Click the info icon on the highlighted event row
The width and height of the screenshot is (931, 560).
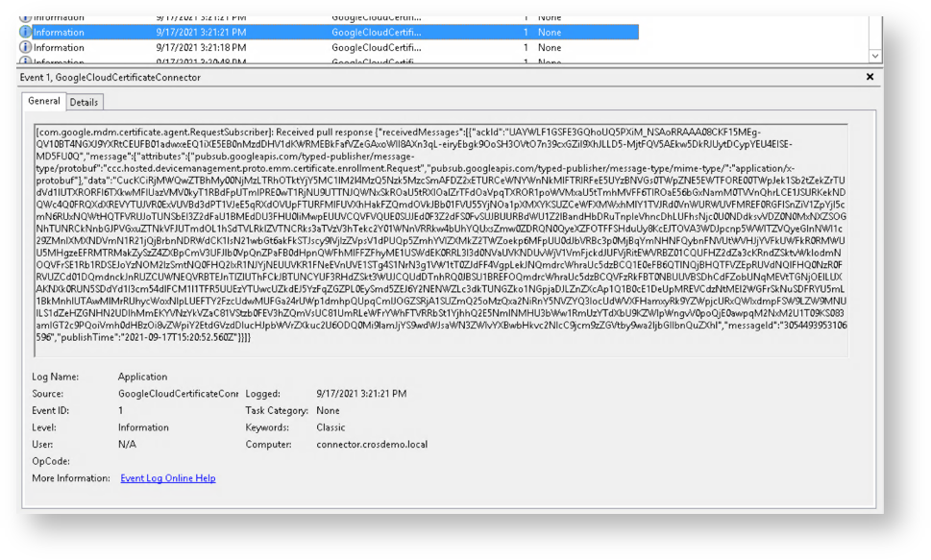26,32
